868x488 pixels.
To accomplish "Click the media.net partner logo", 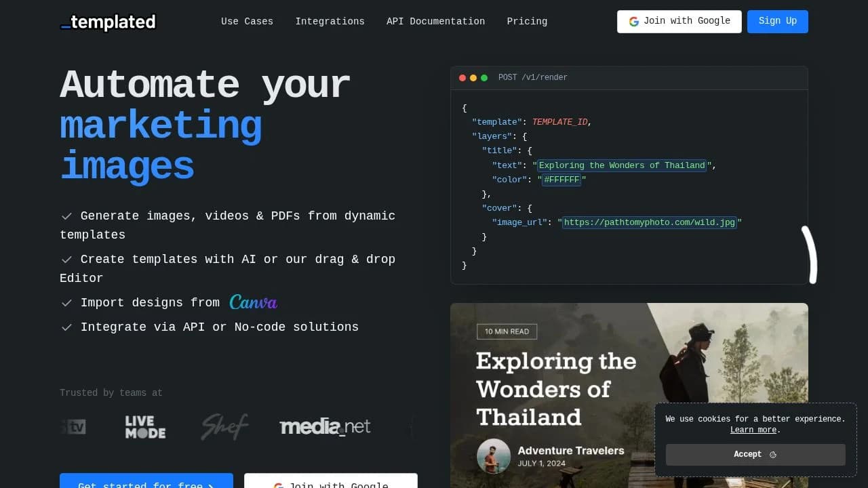I will point(325,426).
